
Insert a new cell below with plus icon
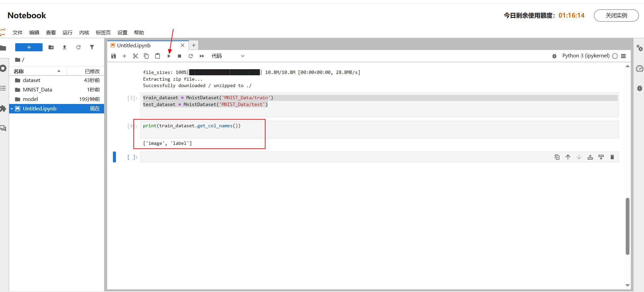(124, 56)
